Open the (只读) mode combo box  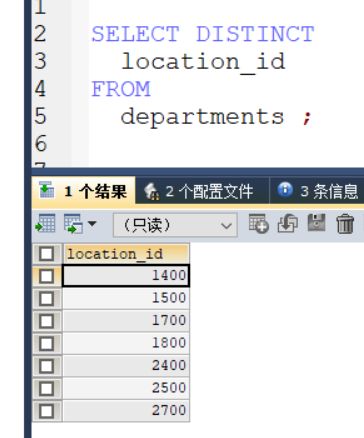pos(175,225)
